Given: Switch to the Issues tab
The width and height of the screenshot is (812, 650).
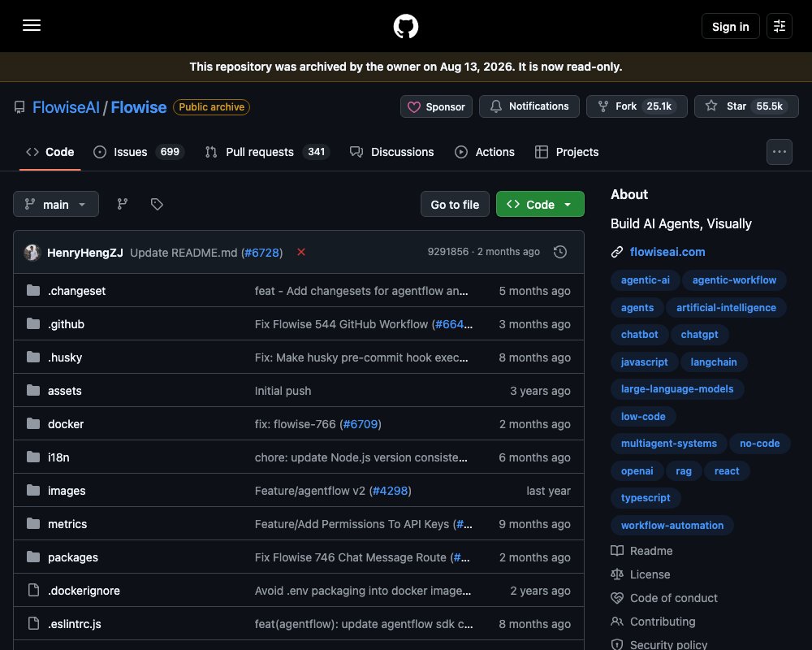Looking at the screenshot, I should (138, 152).
